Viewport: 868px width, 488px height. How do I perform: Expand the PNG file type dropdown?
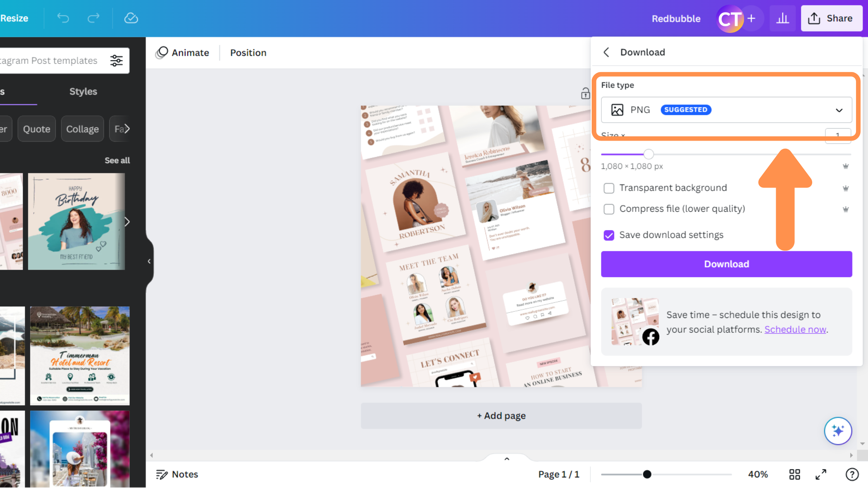726,110
